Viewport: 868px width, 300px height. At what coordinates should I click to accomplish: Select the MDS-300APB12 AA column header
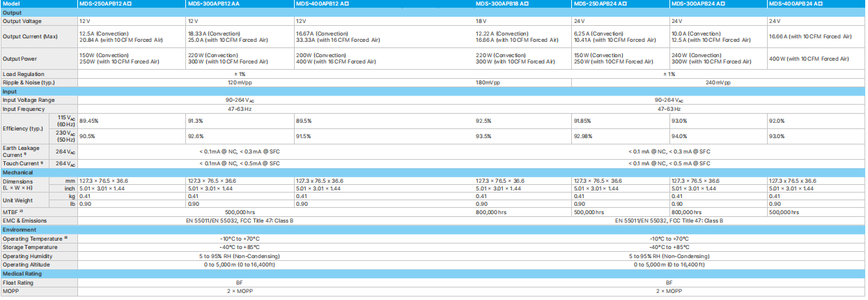[x=215, y=3]
